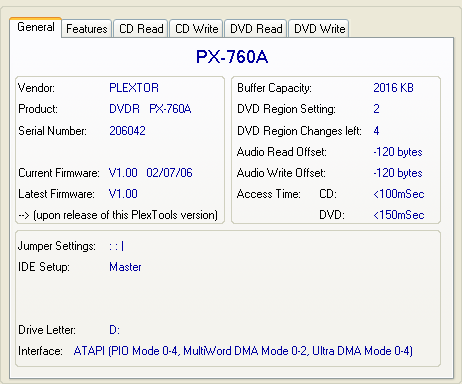Click the PX-760A heading
This screenshot has width=462, height=384.
232,57
